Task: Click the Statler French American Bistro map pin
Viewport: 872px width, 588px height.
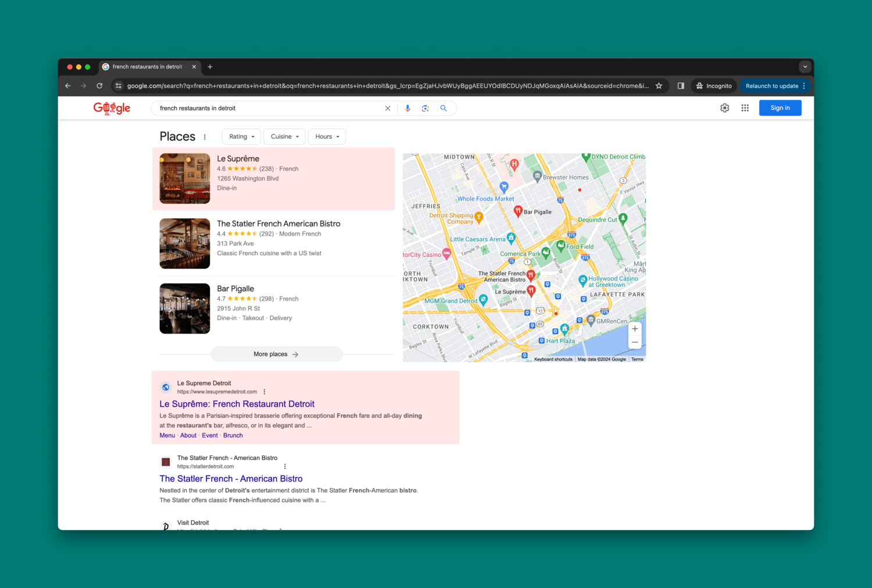Action: coord(531,275)
